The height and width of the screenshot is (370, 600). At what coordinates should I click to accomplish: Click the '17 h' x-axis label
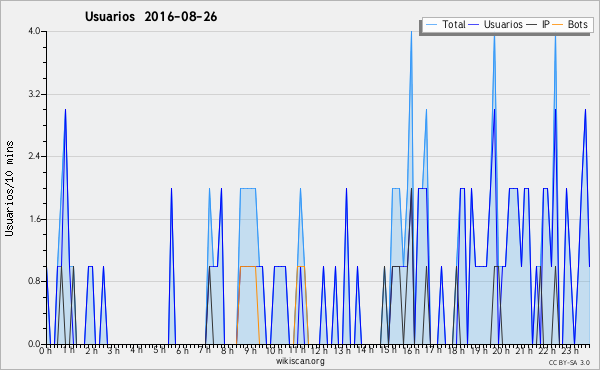pos(433,350)
